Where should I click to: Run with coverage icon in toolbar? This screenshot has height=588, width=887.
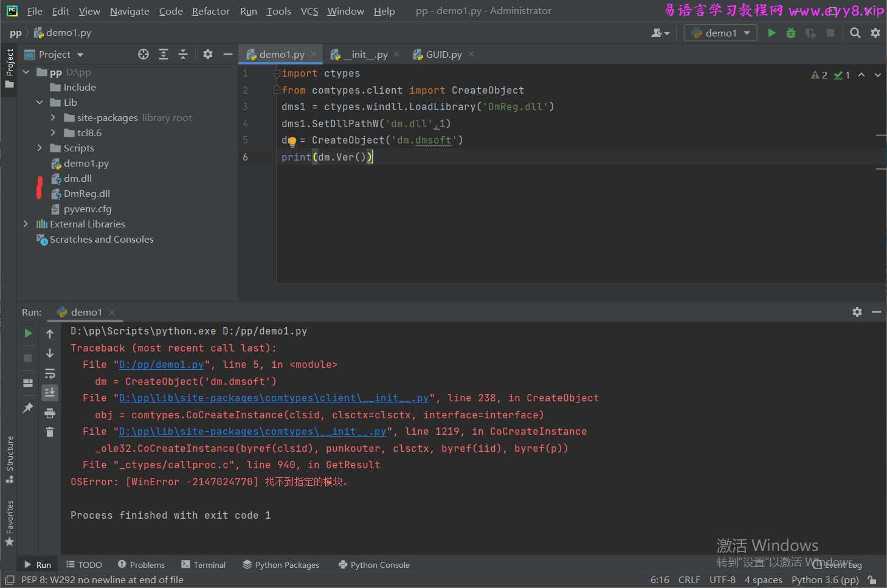810,33
